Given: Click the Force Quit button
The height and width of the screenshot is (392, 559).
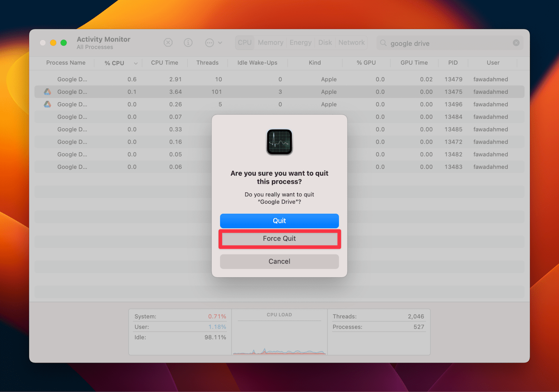Looking at the screenshot, I should point(279,238).
